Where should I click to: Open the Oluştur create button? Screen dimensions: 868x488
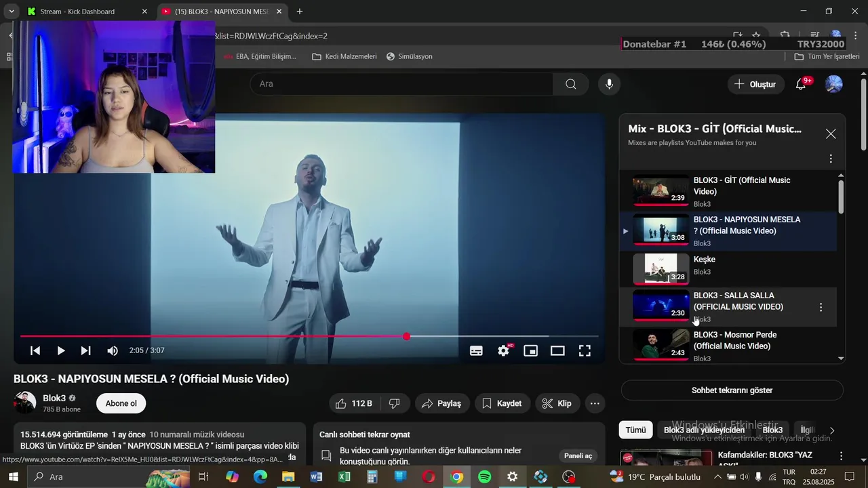click(x=755, y=84)
